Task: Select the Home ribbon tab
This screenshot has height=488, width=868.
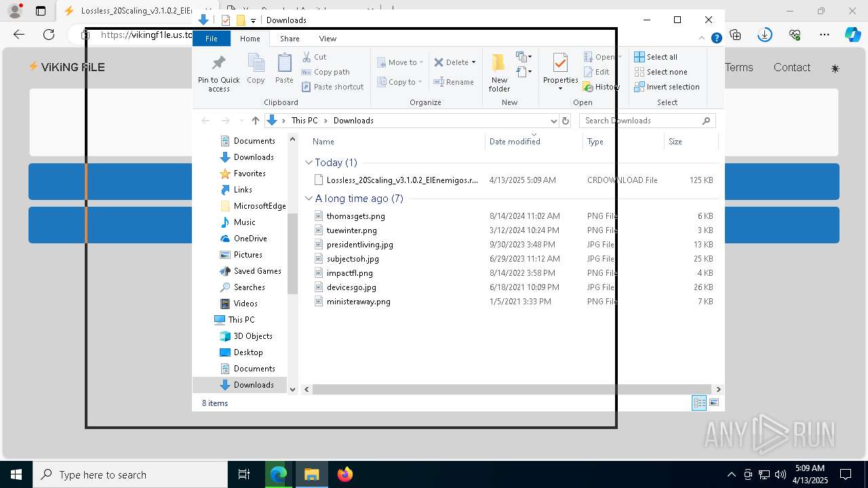Action: (250, 39)
